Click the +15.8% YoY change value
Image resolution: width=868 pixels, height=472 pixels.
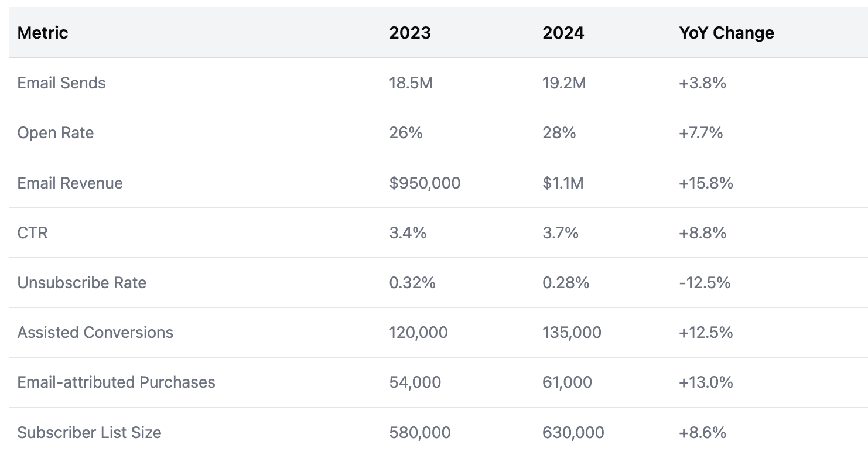(x=706, y=183)
